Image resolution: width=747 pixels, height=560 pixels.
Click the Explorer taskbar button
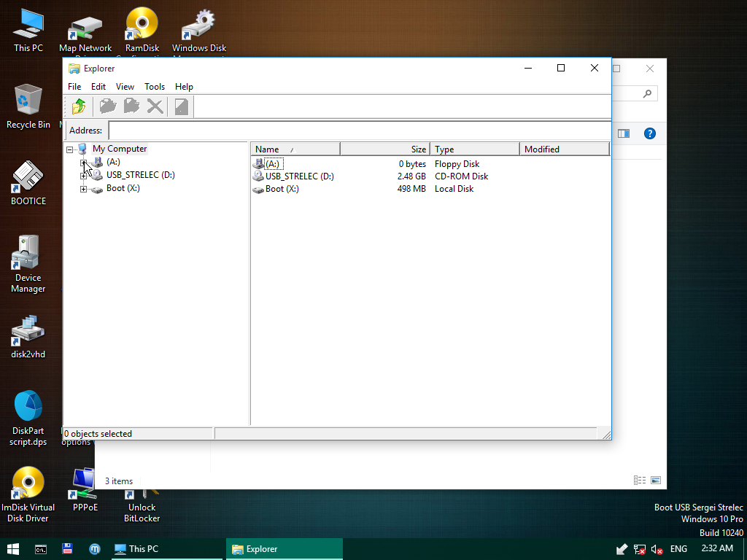pyautogui.click(x=285, y=549)
